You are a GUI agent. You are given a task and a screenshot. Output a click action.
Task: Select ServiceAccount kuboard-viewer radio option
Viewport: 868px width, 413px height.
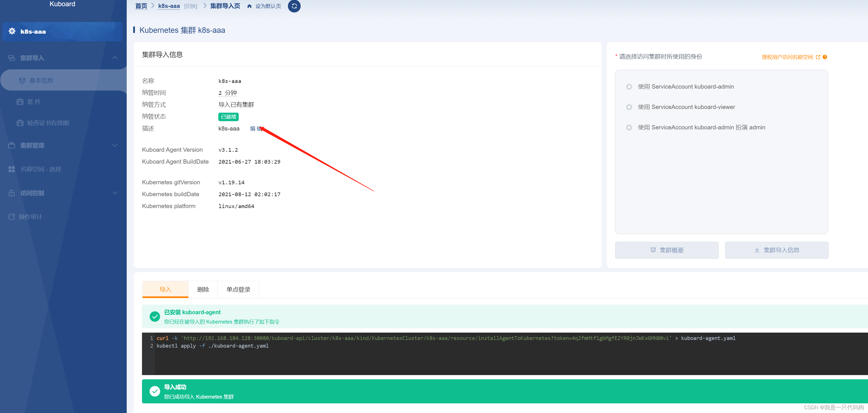tap(629, 107)
